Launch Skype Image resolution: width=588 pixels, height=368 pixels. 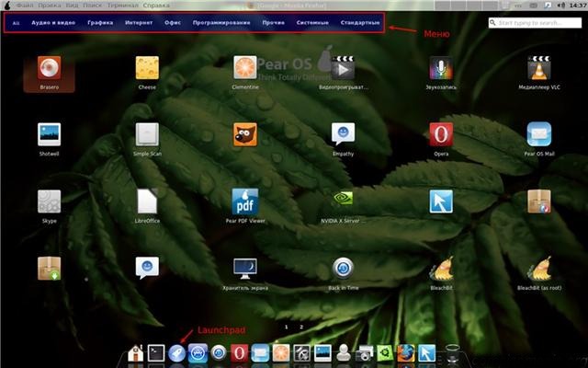pos(49,201)
